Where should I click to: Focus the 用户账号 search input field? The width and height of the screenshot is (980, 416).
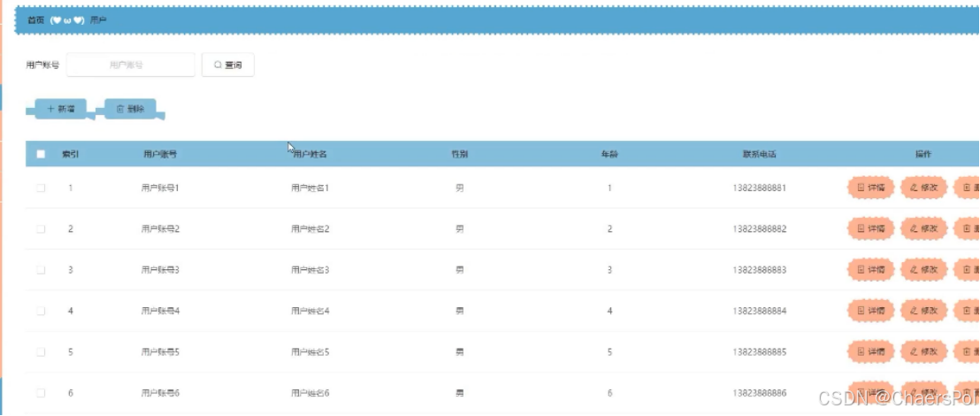(131, 65)
